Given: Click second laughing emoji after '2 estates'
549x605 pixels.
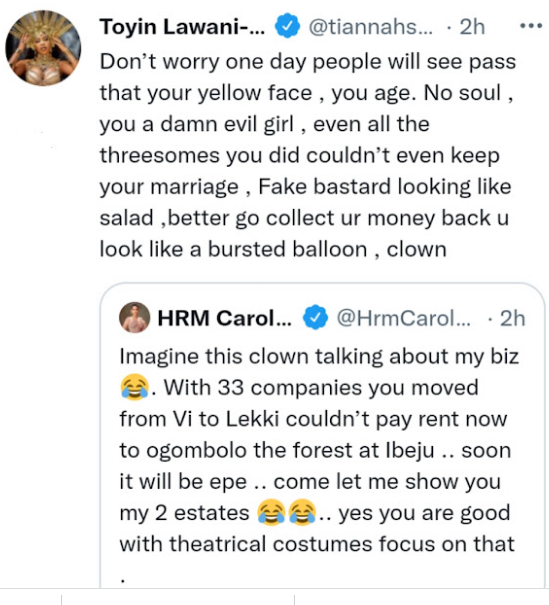Looking at the screenshot, I should (x=302, y=512).
